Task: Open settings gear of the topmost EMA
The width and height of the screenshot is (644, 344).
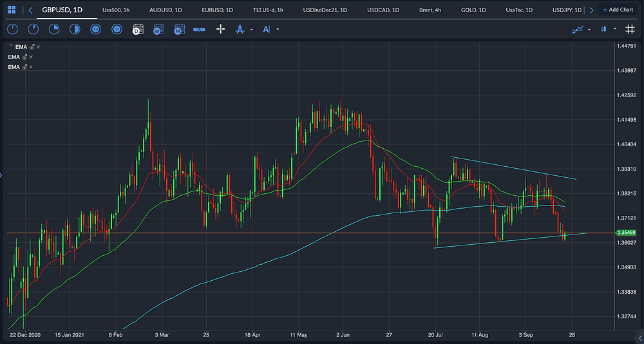Action: pyautogui.click(x=32, y=47)
